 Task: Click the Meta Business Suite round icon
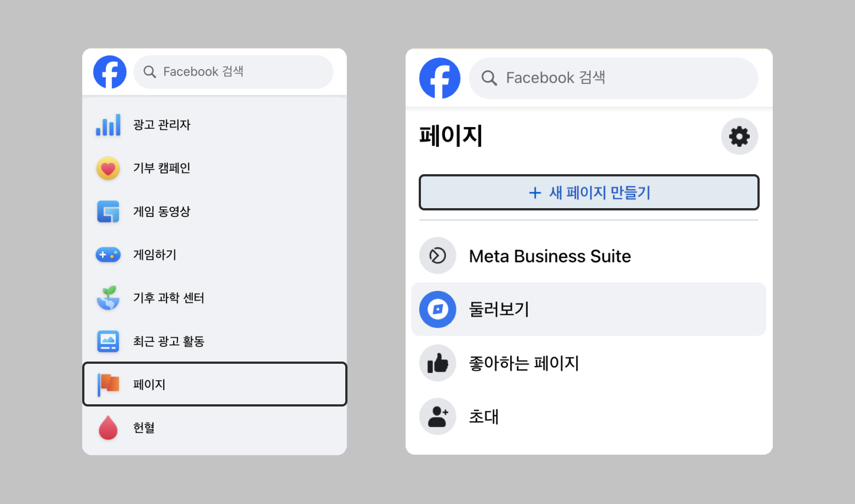[437, 256]
